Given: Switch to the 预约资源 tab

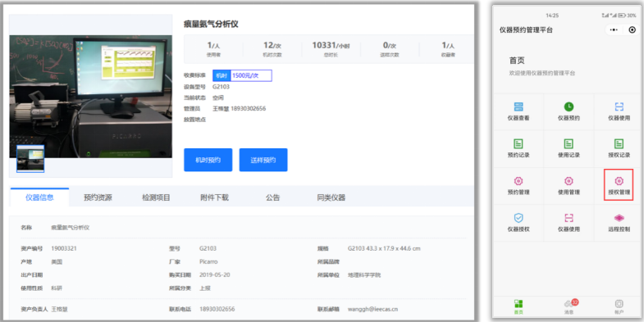Looking at the screenshot, I should 98,197.
